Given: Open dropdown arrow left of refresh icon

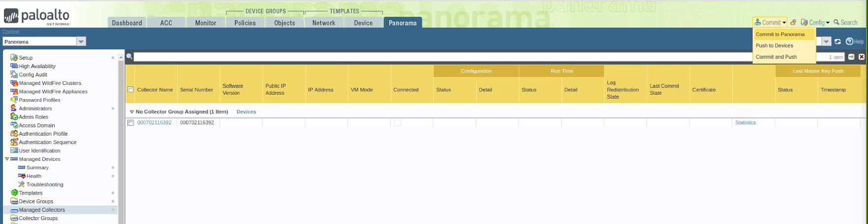Looking at the screenshot, I should (x=827, y=41).
